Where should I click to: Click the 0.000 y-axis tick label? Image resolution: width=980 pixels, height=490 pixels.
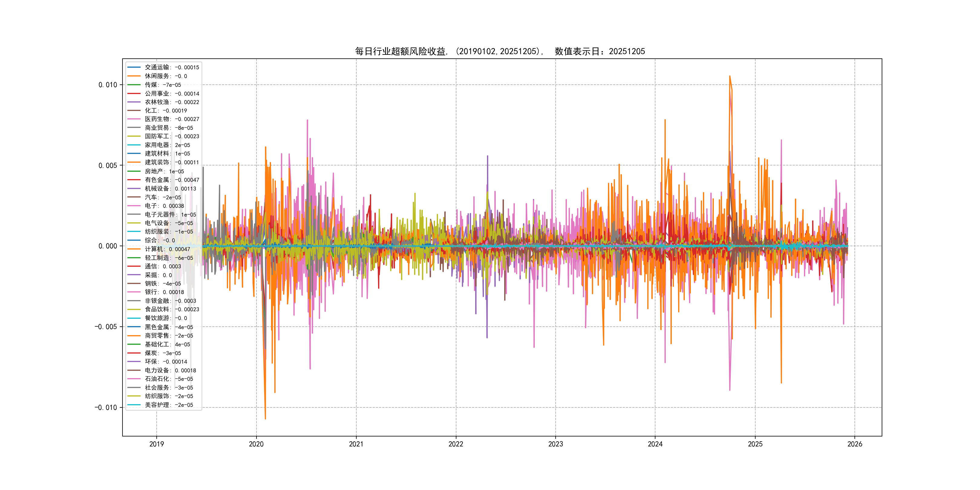108,246
